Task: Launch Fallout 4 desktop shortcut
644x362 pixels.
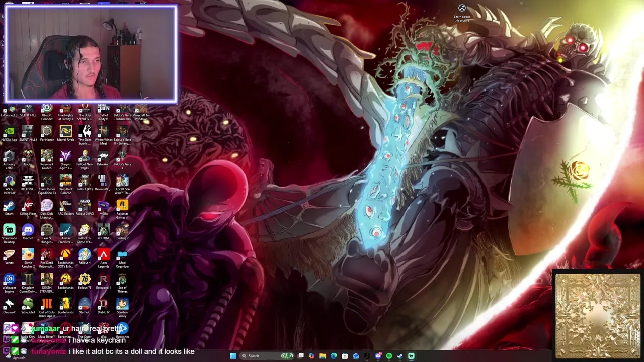Action: [85, 257]
